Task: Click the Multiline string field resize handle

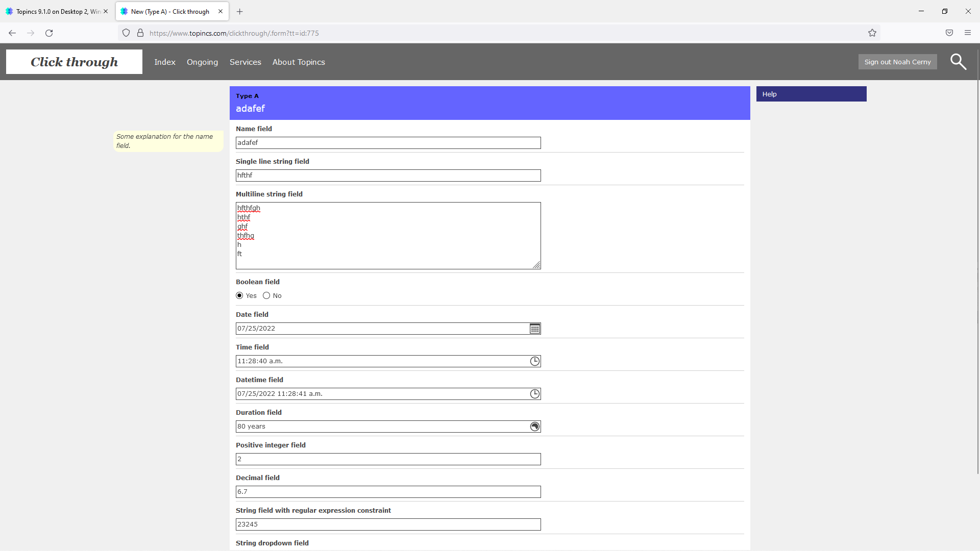Action: (x=536, y=265)
